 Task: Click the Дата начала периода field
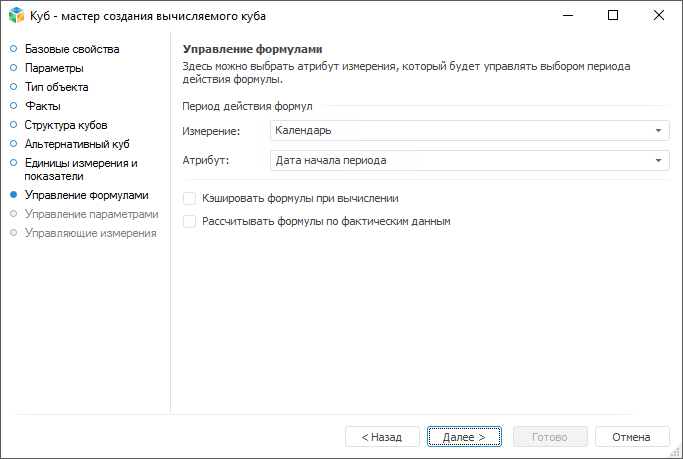[x=460, y=160]
